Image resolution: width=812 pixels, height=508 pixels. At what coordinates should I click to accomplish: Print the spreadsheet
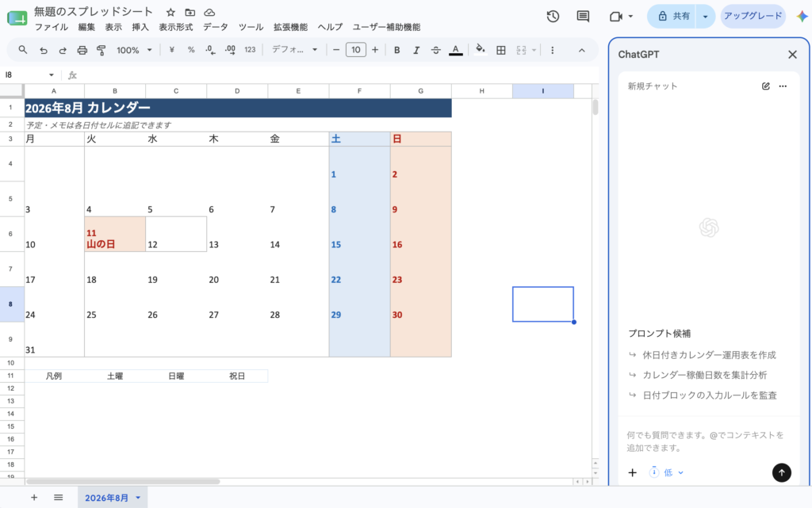coord(82,50)
